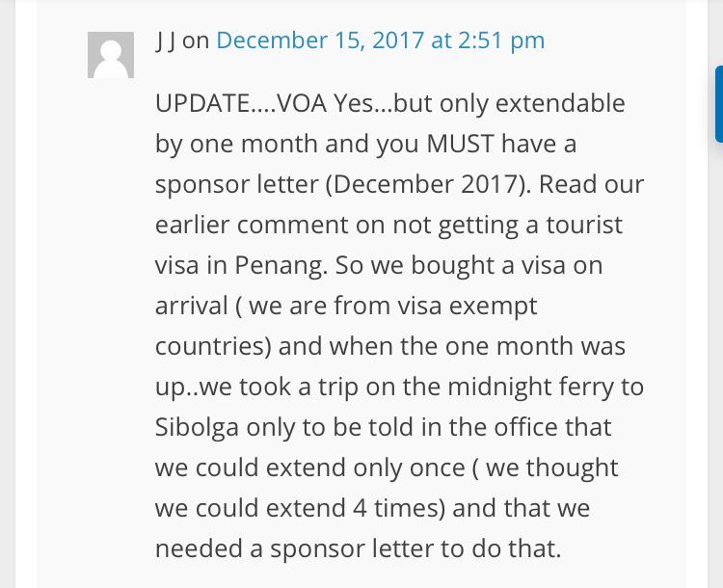Click the commenter name J J
Viewport: 723px width, 588px height.
tap(166, 40)
